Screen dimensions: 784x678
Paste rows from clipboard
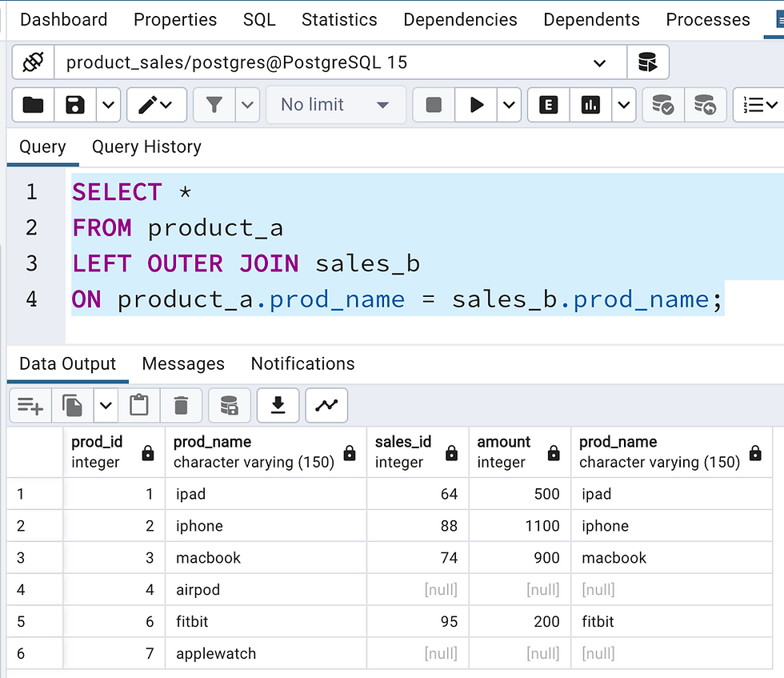[x=139, y=405]
